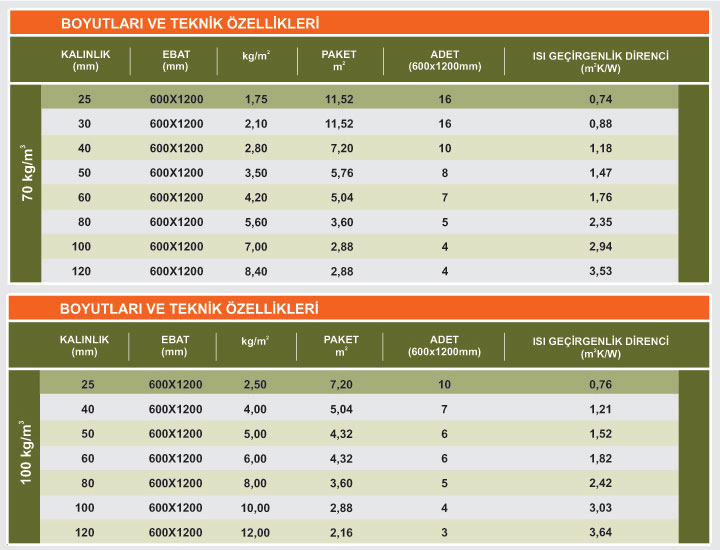Click the '5,00' kg/m² cell
Image resolution: width=720 pixels, height=550 pixels.
tap(255, 434)
